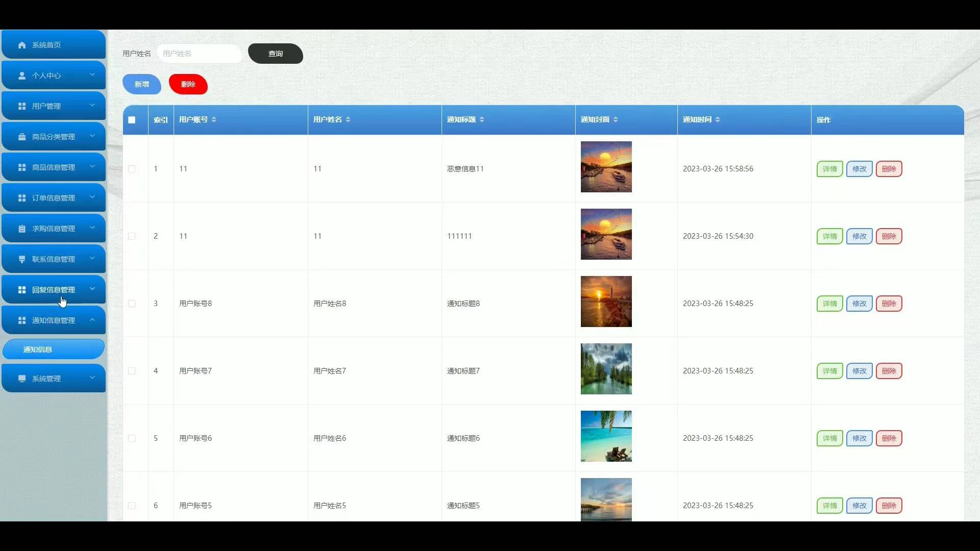Sort by 用户账号 column arrows

click(x=214, y=119)
